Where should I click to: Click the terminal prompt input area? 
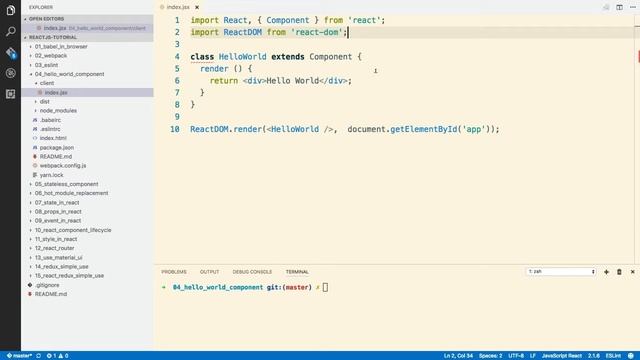coord(325,287)
